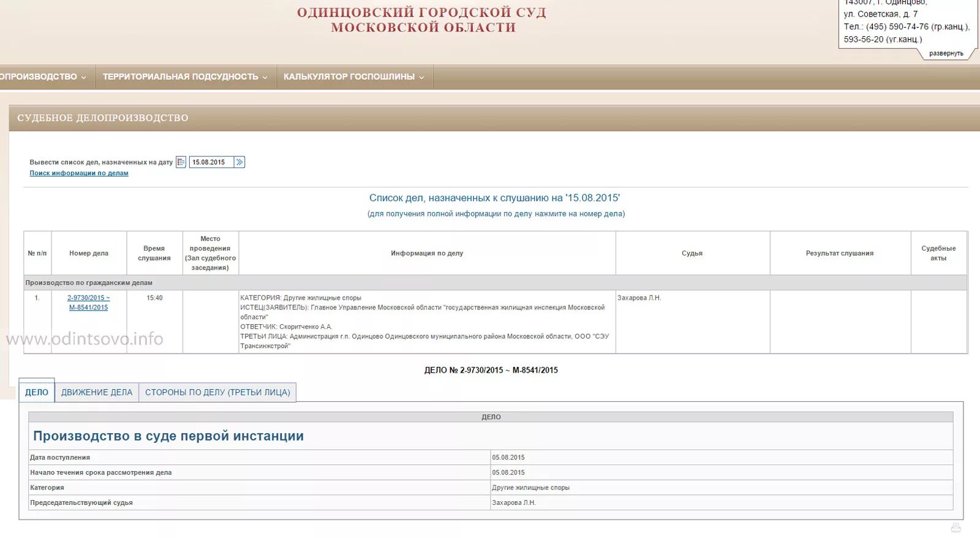This screenshot has height=538, width=980.
Task: Select the 'Судебные акты' column header
Action: click(938, 253)
